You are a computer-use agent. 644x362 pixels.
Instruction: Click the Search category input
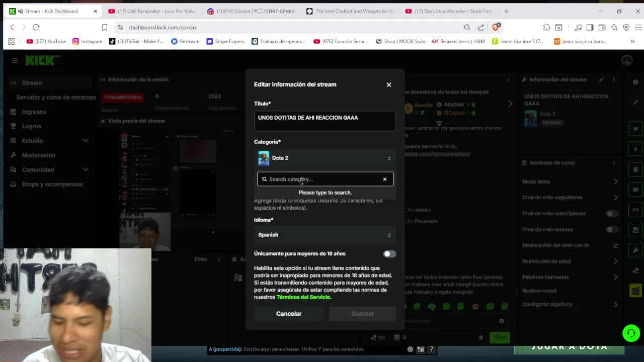click(x=325, y=179)
